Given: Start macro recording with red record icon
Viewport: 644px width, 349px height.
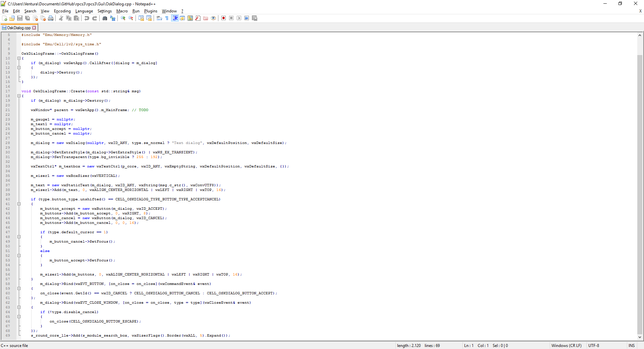Looking at the screenshot, I should [223, 18].
